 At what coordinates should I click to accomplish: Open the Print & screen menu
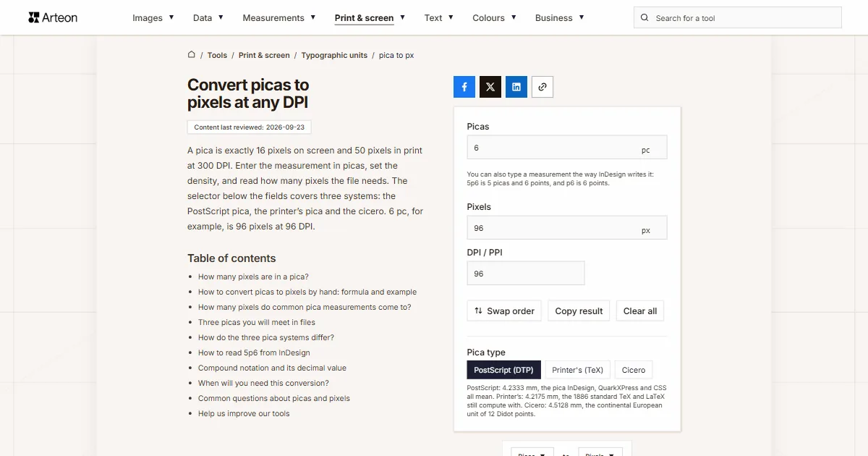click(370, 17)
